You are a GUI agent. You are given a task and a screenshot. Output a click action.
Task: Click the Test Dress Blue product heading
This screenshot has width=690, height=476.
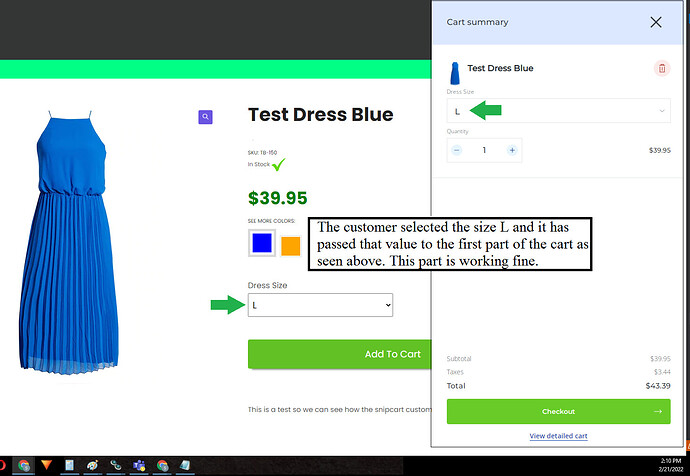click(320, 115)
